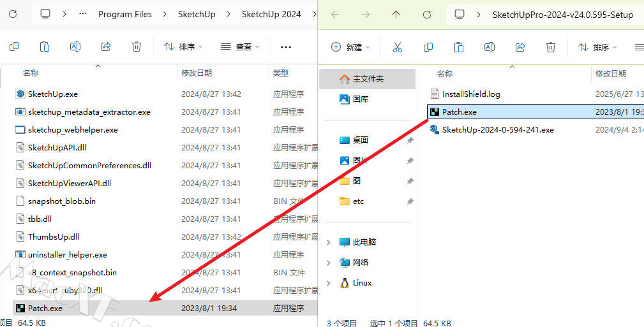Select tbb.dll file
The height and width of the screenshot is (327, 644).
pos(40,219)
